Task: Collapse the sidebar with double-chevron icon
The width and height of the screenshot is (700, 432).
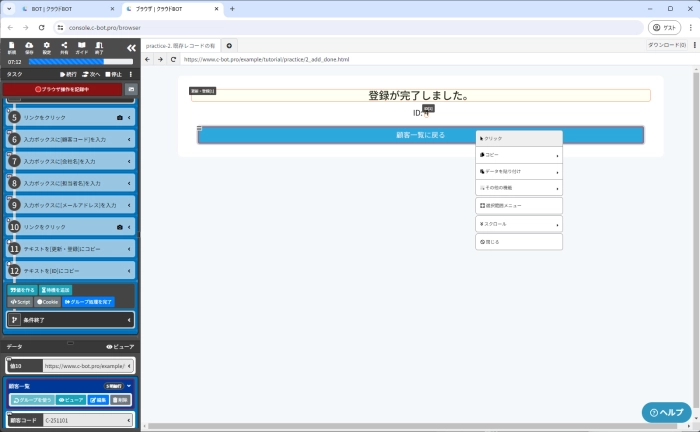Action: coord(131,48)
